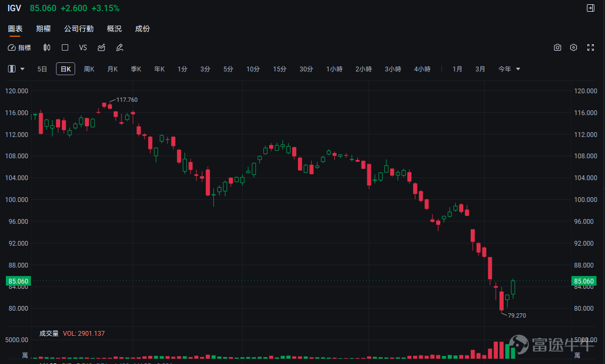Select the 3小時 interval
This screenshot has height=364, width=605.
(x=393, y=69)
